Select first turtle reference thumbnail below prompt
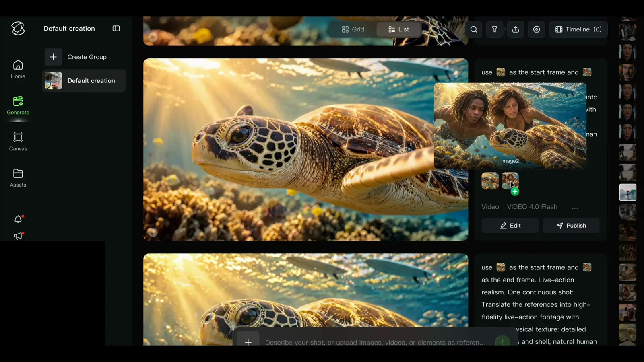644x362 pixels. click(x=490, y=181)
